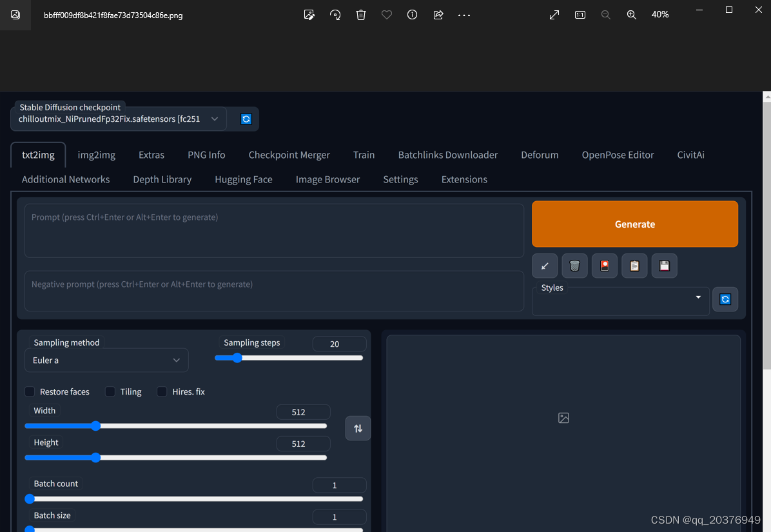Adjust the Sampling steps slider handle
The image size is (771, 532).
pyautogui.click(x=237, y=358)
